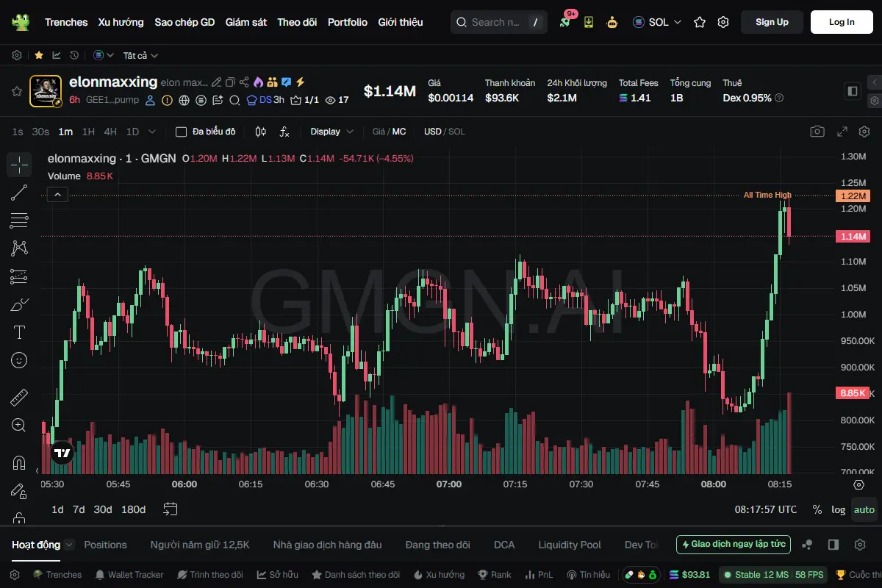Open the SOL chain dropdown

pos(657,22)
